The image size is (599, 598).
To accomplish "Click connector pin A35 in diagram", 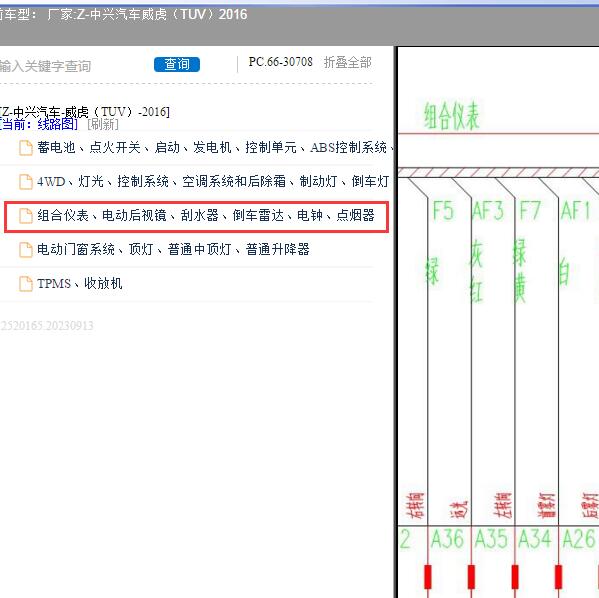I will pyautogui.click(x=491, y=539).
